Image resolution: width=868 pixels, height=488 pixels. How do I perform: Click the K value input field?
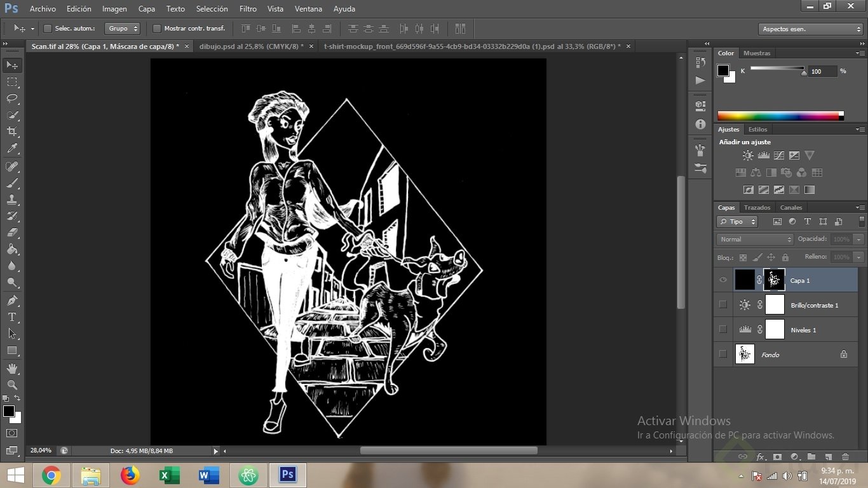coord(823,71)
